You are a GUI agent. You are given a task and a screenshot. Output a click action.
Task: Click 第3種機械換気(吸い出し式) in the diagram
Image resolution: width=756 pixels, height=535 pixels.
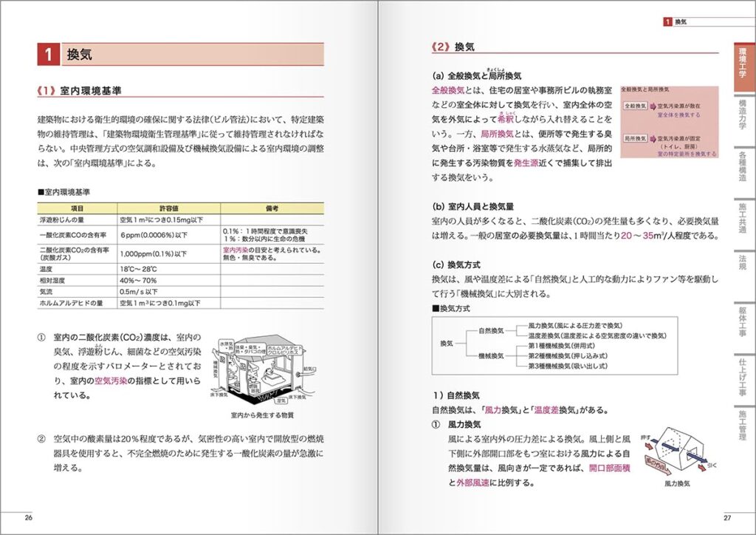[568, 367]
